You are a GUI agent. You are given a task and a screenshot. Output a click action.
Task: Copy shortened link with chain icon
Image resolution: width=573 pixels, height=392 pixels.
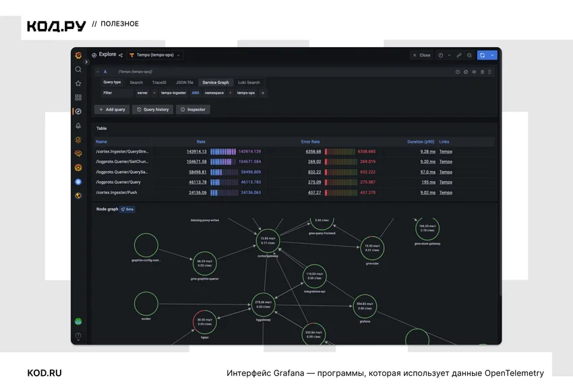pos(459,55)
